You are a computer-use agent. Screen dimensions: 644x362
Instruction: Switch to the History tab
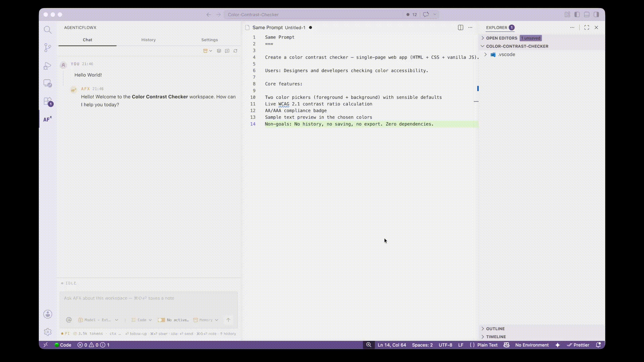(149, 40)
